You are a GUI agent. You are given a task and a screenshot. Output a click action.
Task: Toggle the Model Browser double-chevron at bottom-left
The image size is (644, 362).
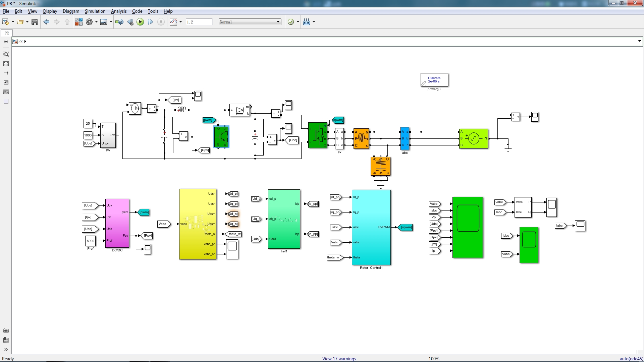[6, 349]
